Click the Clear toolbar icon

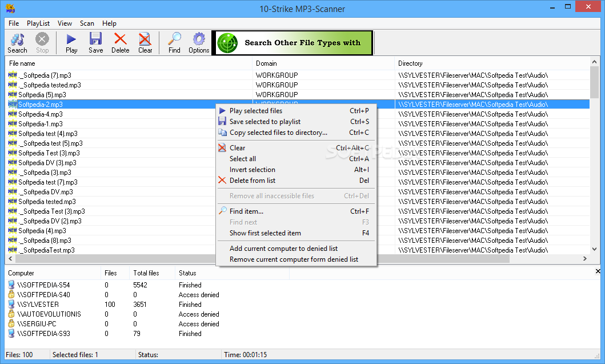click(145, 39)
